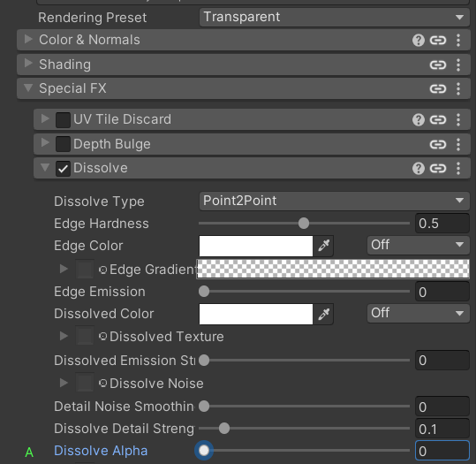
Task: Click the Dissolved Emission Strength value field
Action: click(442, 361)
